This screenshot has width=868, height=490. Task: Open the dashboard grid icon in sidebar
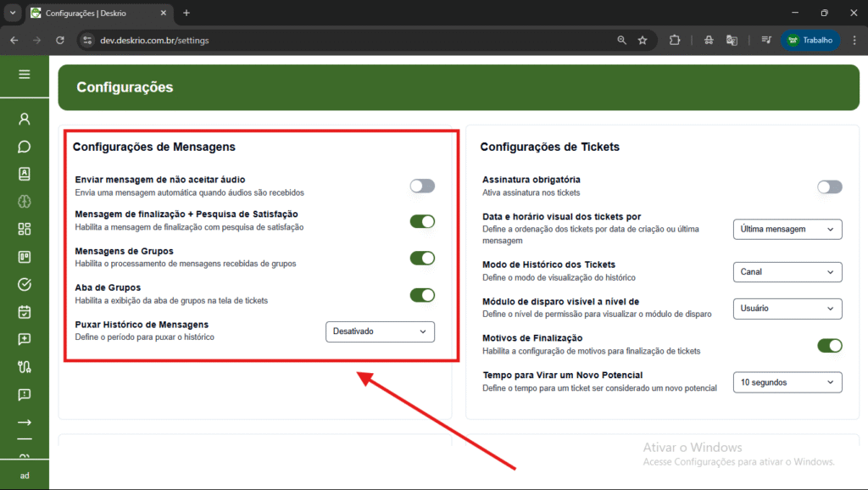coord(25,229)
